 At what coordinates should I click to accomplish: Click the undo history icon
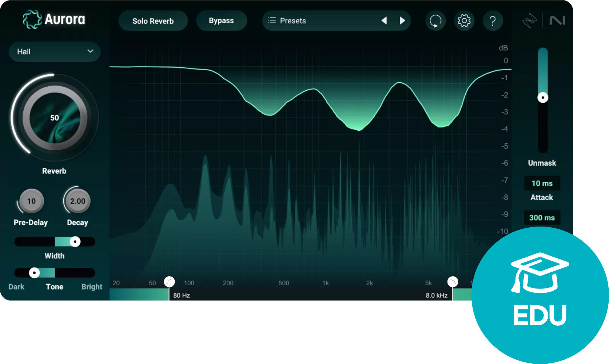pyautogui.click(x=435, y=21)
